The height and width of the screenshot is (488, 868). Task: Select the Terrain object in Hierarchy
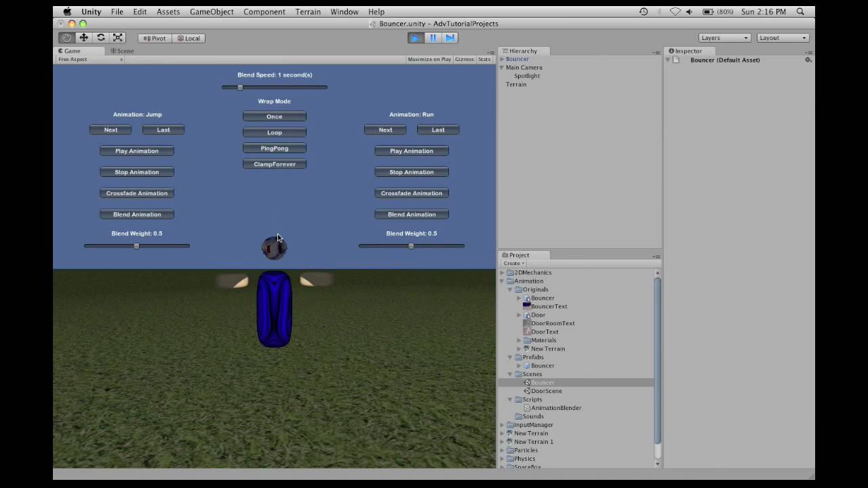point(516,84)
